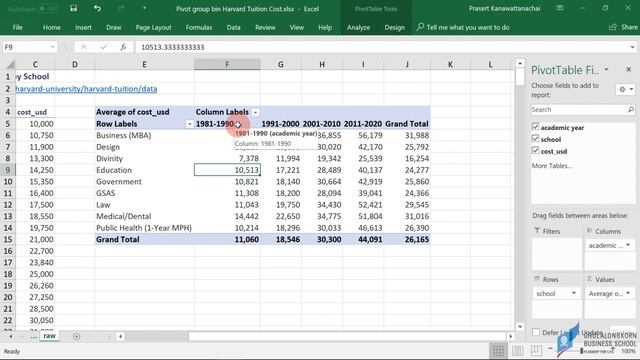Open the Help tab
The width and height of the screenshot is (640, 360).
[x=325, y=27]
